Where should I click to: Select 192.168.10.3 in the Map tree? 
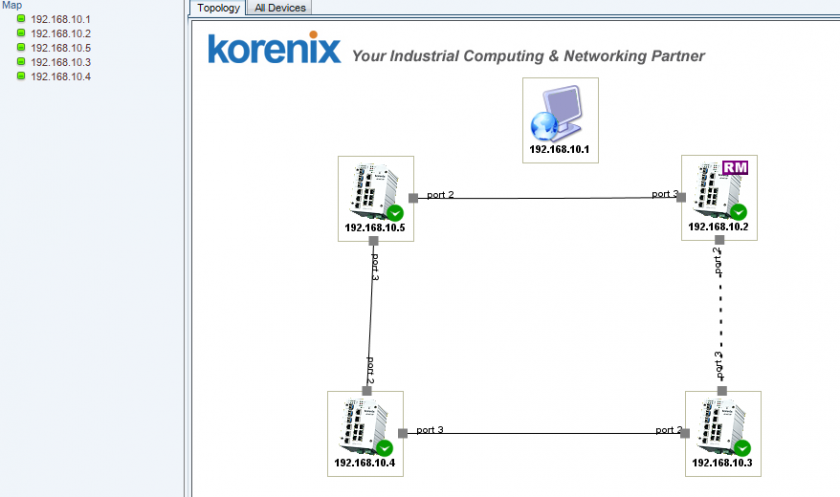(x=61, y=62)
